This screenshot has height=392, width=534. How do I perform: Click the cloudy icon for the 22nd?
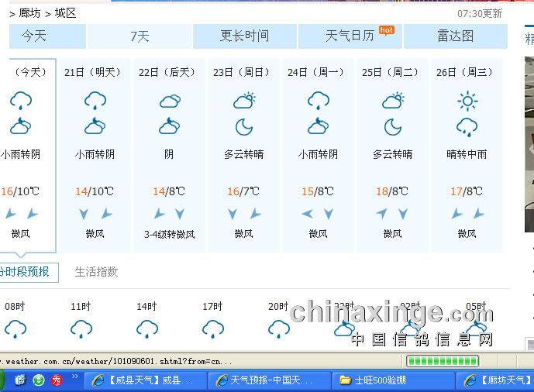coord(170,101)
